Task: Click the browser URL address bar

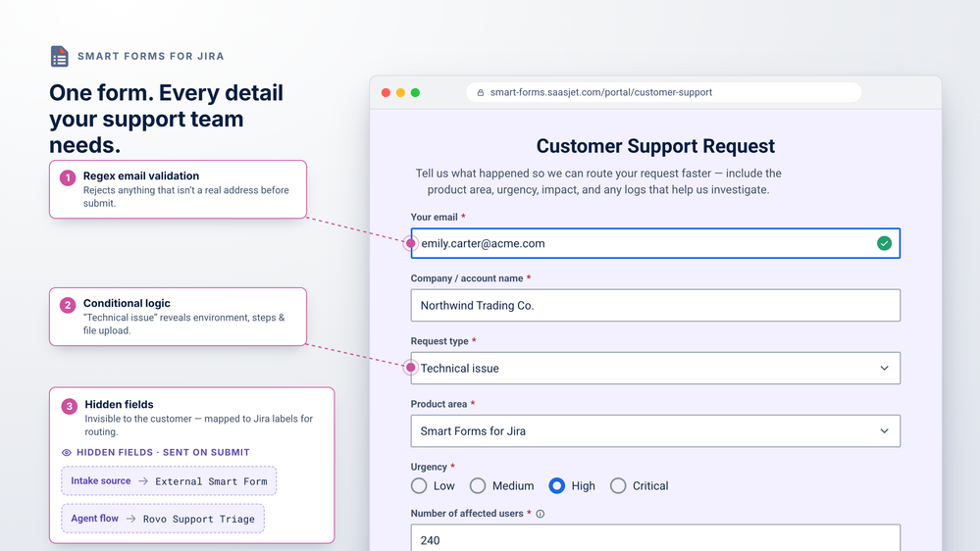Action: pyautogui.click(x=663, y=92)
